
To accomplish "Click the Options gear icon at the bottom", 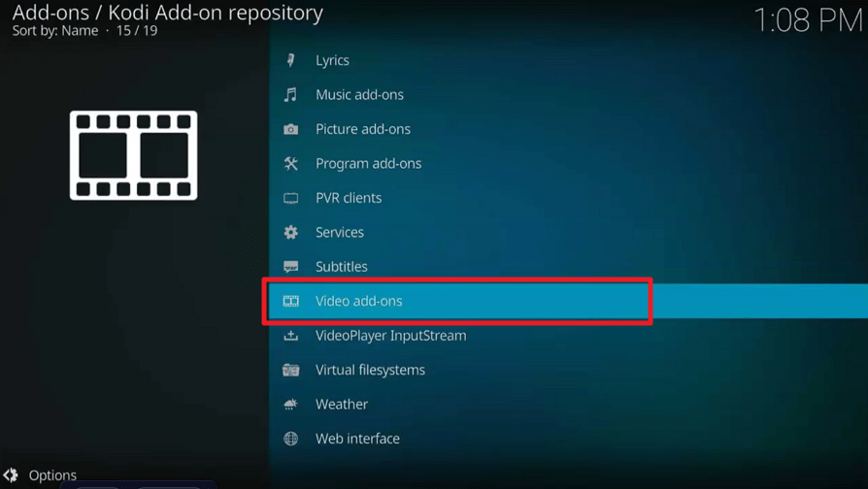I will point(11,475).
